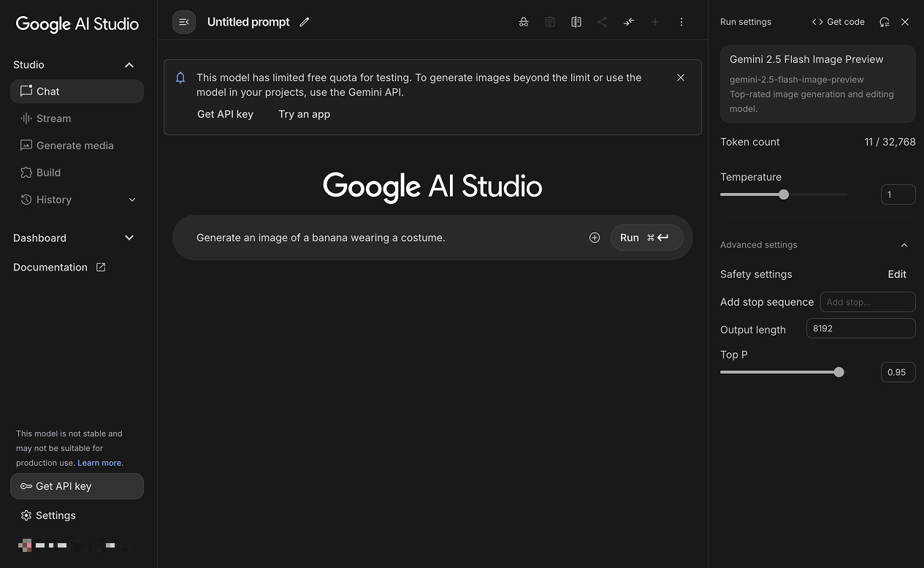This screenshot has height=568, width=924.
Task: Dismiss the quota notification banner
Action: point(681,77)
